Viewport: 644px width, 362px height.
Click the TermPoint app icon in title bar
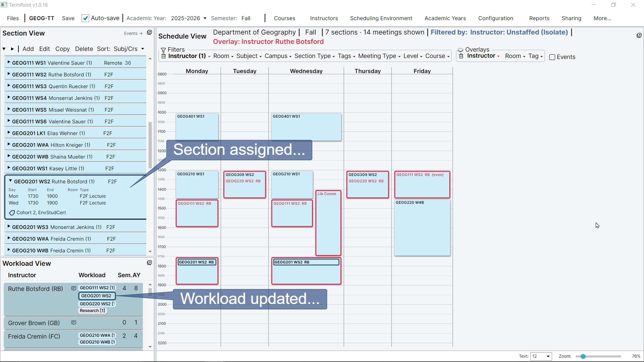point(4,5)
